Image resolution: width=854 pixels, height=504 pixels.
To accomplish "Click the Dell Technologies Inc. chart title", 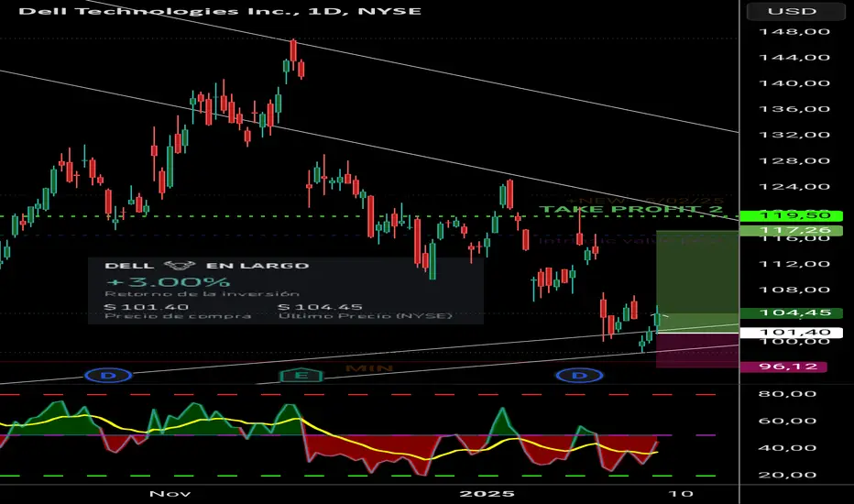I will point(220,11).
